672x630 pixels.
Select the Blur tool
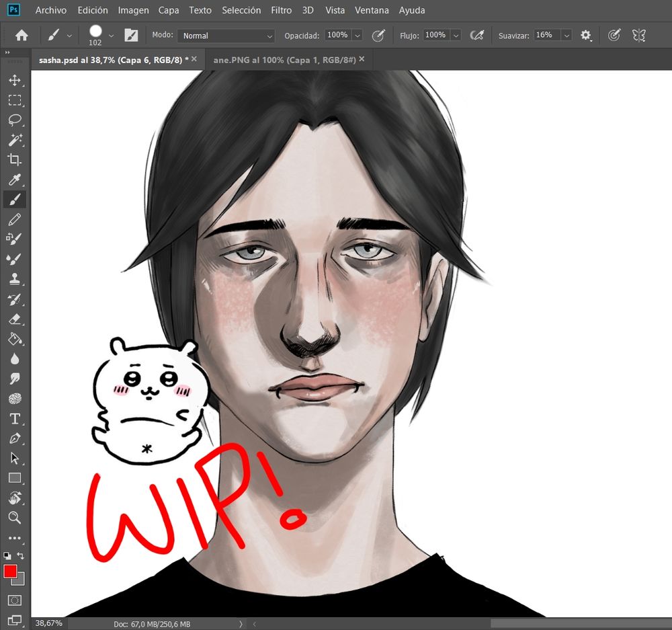click(15, 358)
